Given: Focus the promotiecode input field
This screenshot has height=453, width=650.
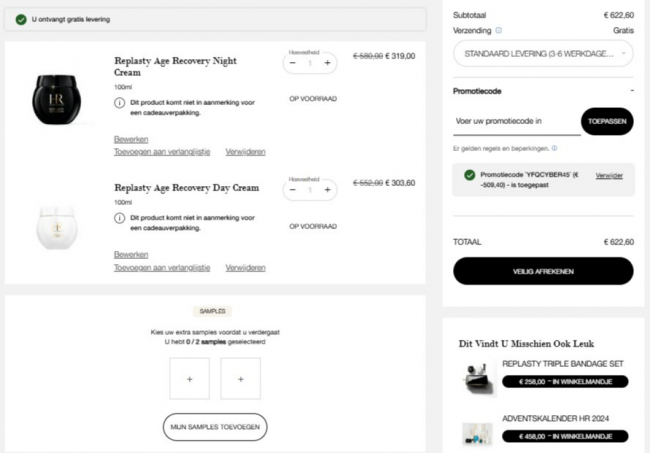Looking at the screenshot, I should (517, 122).
